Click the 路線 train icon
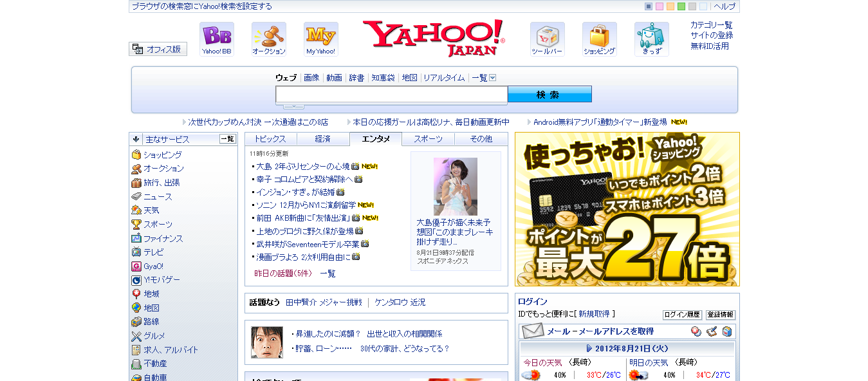Image resolution: width=868 pixels, height=381 pixels. [136, 322]
